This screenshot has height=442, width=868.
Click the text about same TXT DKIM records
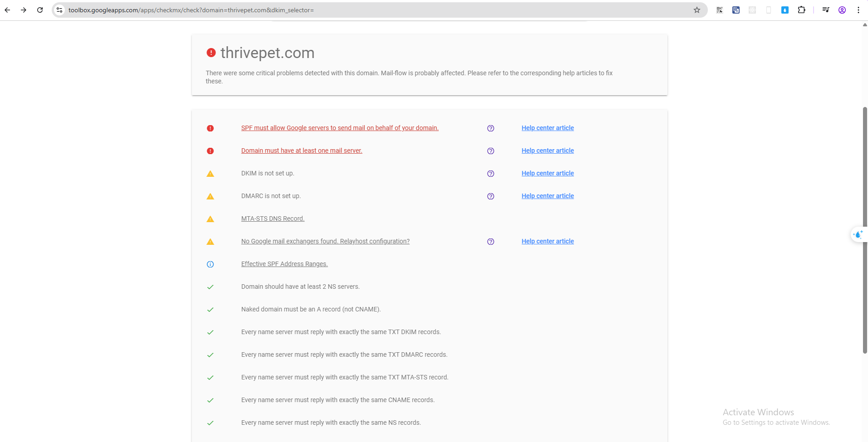click(x=341, y=332)
